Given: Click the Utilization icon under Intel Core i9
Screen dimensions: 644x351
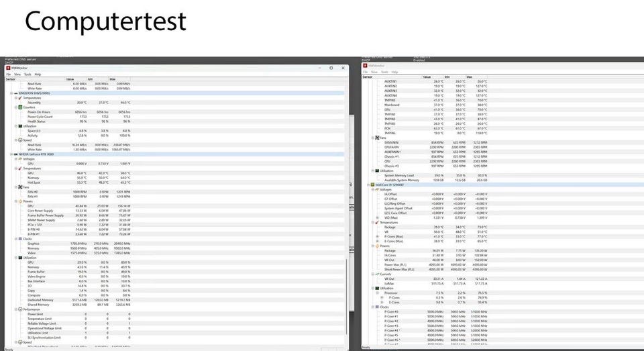Looking at the screenshot, I should [377, 288].
